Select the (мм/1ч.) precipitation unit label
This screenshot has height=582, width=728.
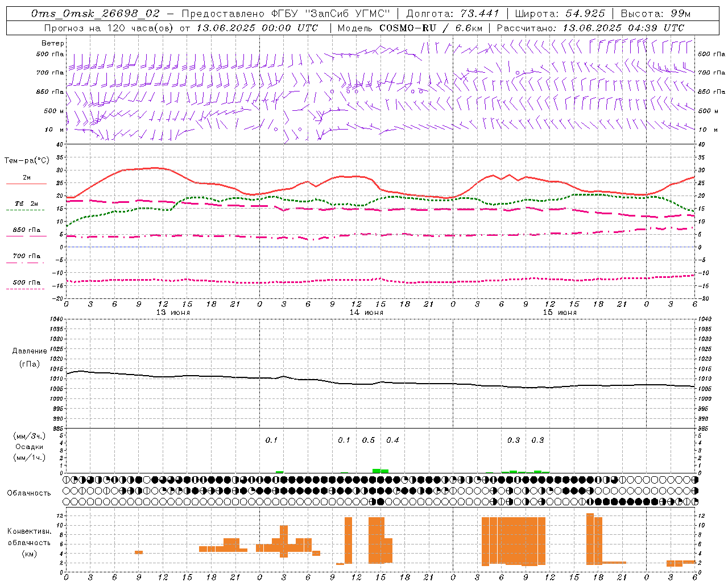[30, 458]
